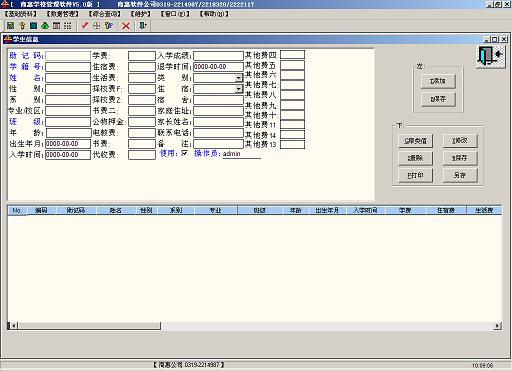Click the exit door toolbar icon

(143, 26)
